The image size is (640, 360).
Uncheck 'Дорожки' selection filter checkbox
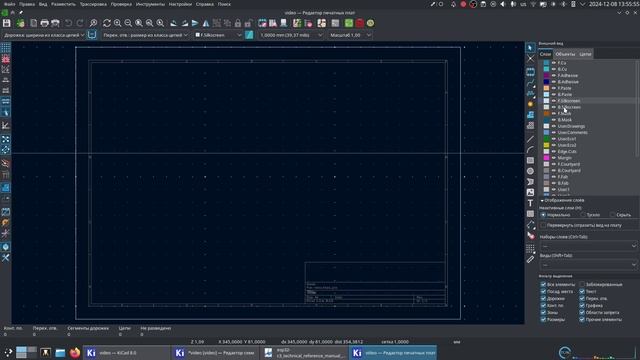(x=543, y=298)
